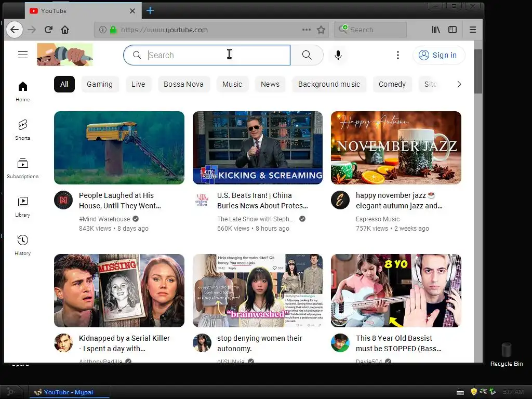Image resolution: width=532 pixels, height=399 pixels.
Task: Open History in YouTube sidebar
Action: 23,245
